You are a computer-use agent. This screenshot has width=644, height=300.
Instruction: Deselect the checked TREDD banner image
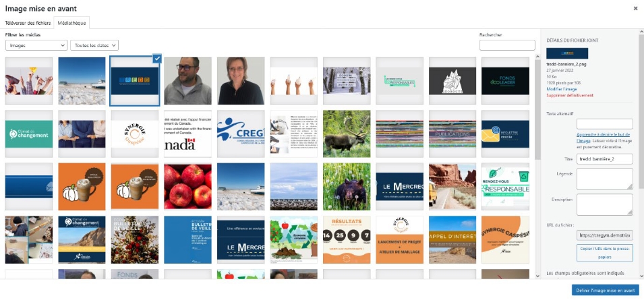coord(156,59)
